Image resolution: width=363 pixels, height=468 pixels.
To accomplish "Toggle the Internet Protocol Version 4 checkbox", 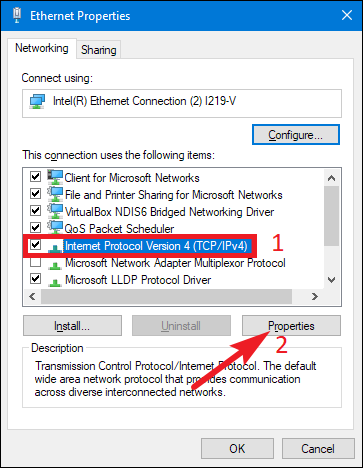I will pyautogui.click(x=35, y=245).
